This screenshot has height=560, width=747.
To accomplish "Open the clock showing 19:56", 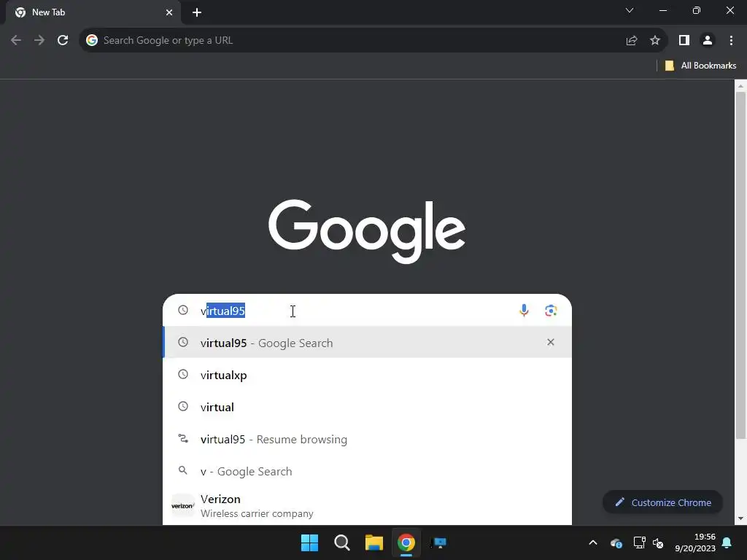I will coord(695,542).
